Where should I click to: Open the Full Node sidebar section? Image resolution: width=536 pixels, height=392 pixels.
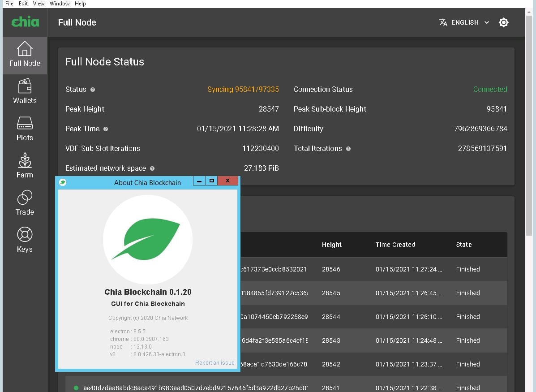pos(25,55)
